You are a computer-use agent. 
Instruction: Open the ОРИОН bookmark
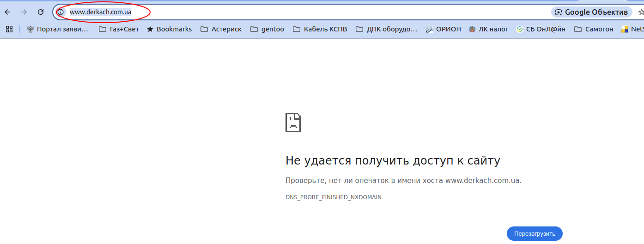click(443, 29)
